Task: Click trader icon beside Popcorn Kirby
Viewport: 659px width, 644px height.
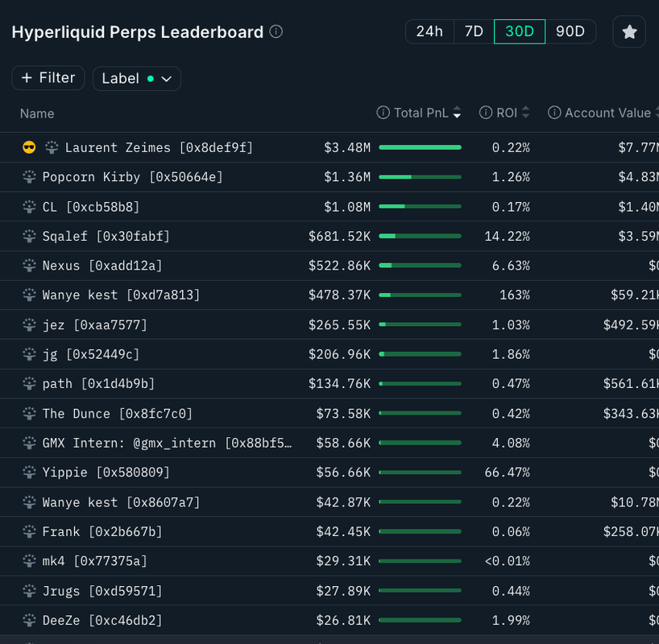Action: [x=30, y=177]
